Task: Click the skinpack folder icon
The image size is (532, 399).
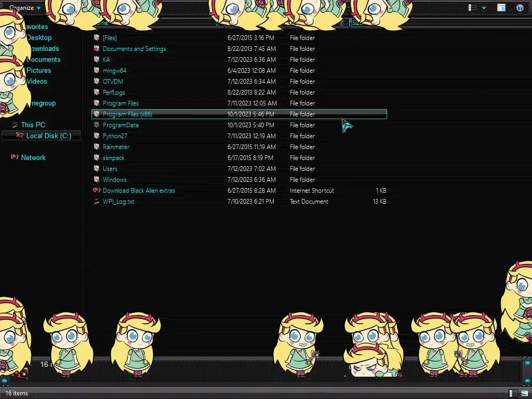Action: click(97, 157)
